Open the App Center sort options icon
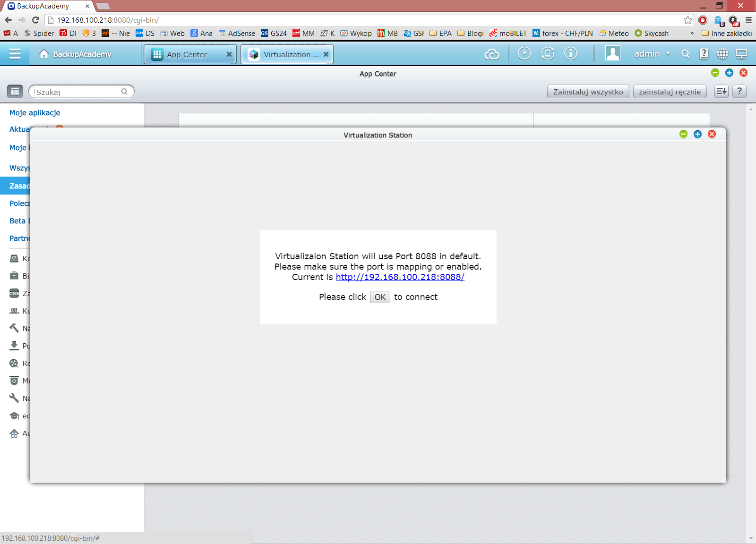Viewport: 756px width, 544px height. coord(722,91)
